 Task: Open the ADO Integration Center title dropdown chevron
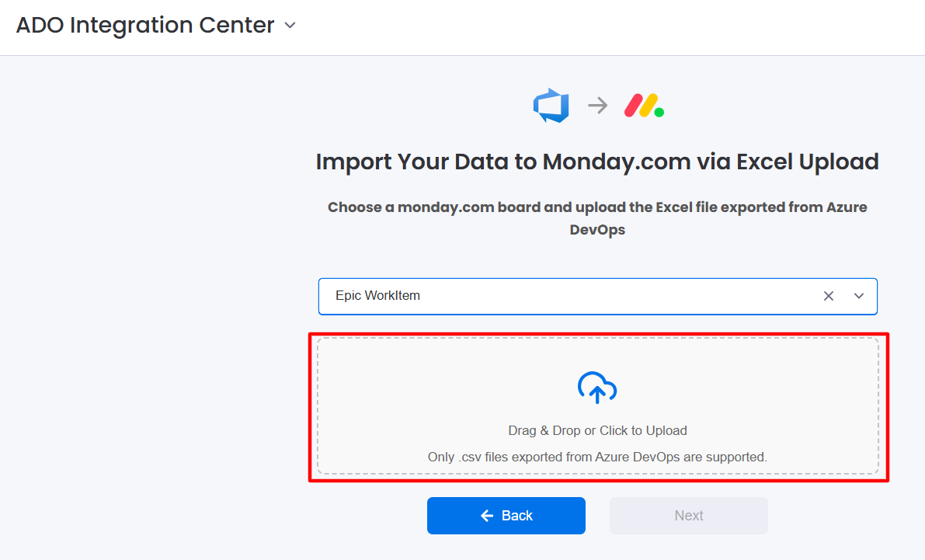[x=290, y=26]
